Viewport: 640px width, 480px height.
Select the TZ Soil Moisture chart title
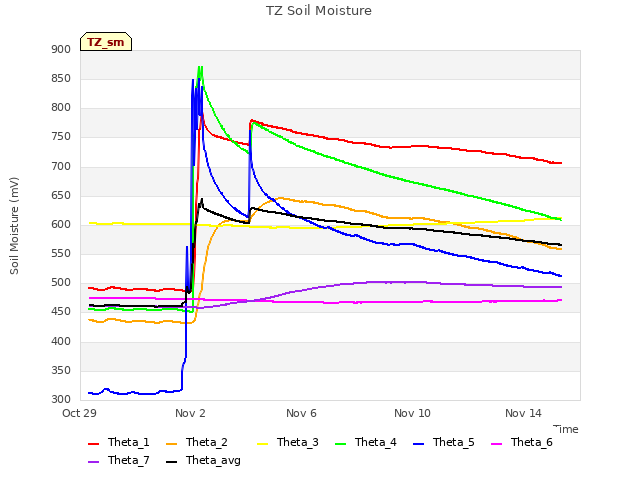pos(319,11)
